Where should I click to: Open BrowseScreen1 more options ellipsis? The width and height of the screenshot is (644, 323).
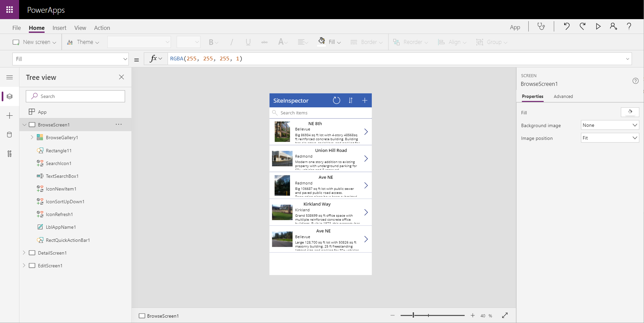click(x=119, y=124)
